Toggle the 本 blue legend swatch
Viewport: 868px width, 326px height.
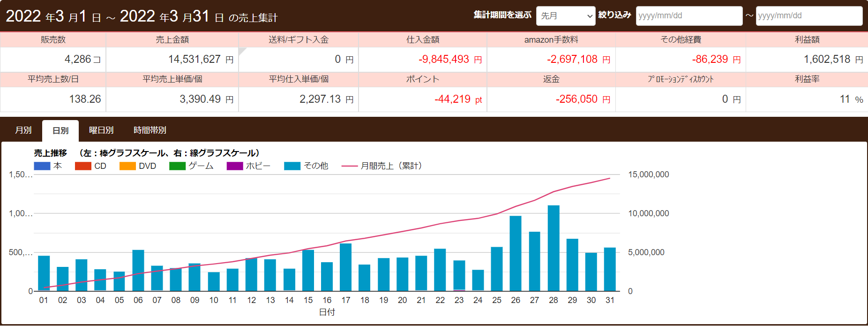pos(42,166)
